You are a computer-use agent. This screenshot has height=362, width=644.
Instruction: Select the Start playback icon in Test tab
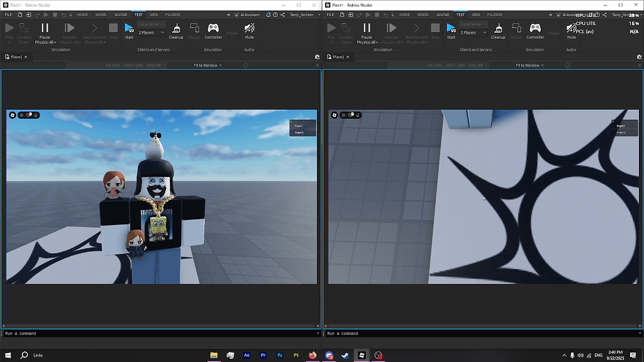point(129,28)
